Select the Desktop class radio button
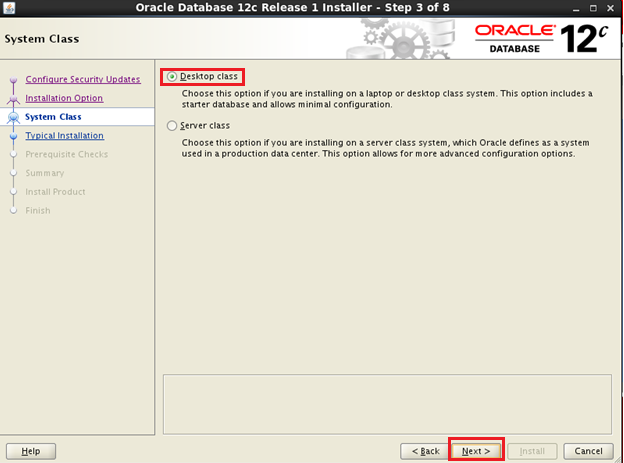The image size is (624, 463). click(172, 76)
